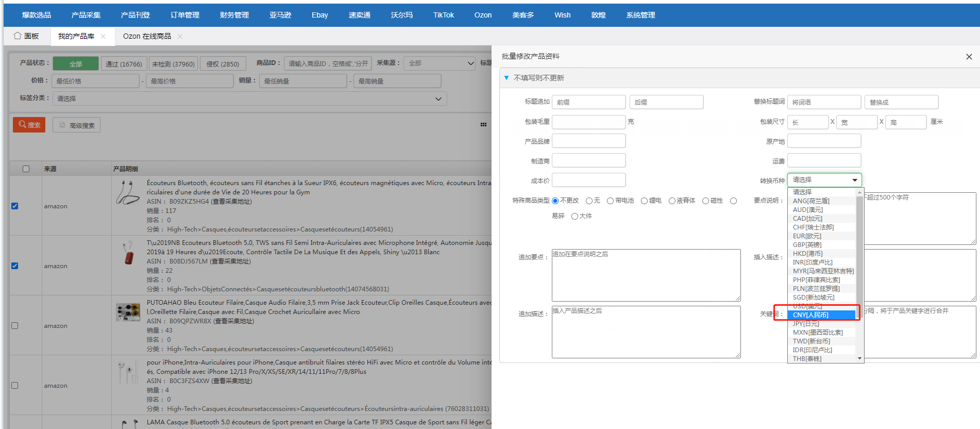Screen dimensions: 980x429
Task: Check the row for ASIN B0C3FZS4XW
Action: click(x=15, y=385)
